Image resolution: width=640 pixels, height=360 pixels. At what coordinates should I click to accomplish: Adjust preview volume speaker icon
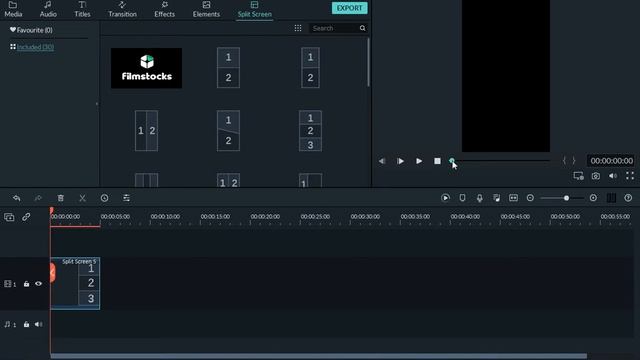pyautogui.click(x=613, y=176)
